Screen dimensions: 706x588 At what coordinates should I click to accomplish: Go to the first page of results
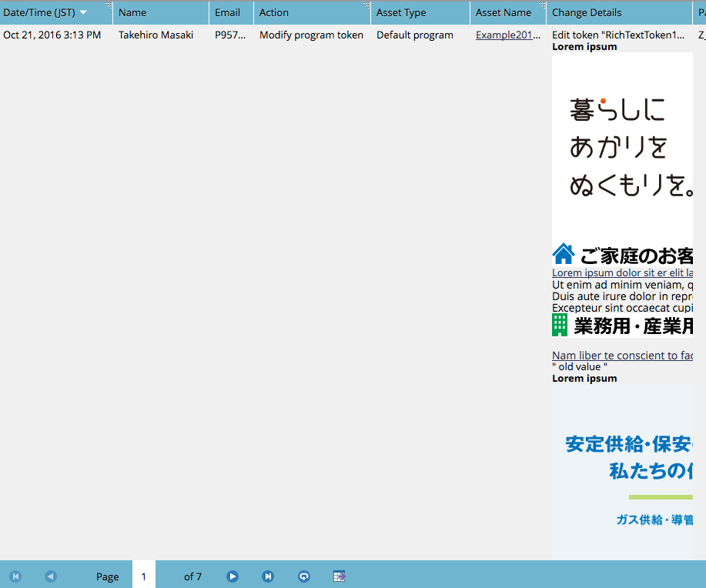pyautogui.click(x=15, y=576)
